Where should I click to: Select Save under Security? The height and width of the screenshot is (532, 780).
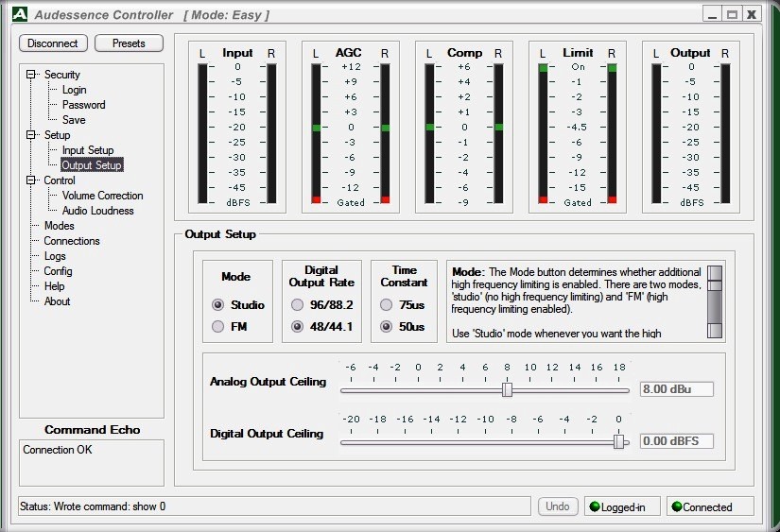(74, 120)
